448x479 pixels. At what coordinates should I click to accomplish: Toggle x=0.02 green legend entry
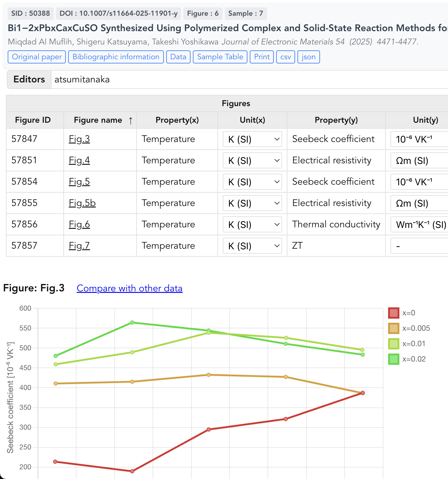click(x=393, y=359)
